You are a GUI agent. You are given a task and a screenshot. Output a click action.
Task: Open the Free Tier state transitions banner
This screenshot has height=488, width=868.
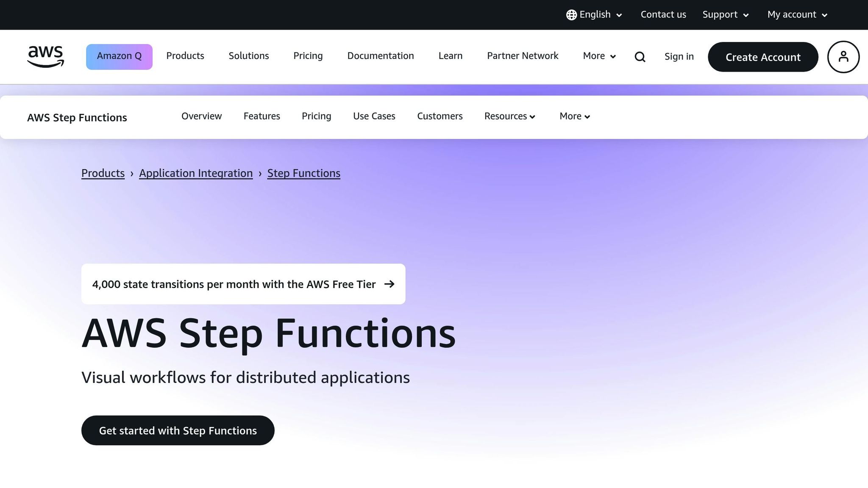pyautogui.click(x=243, y=284)
